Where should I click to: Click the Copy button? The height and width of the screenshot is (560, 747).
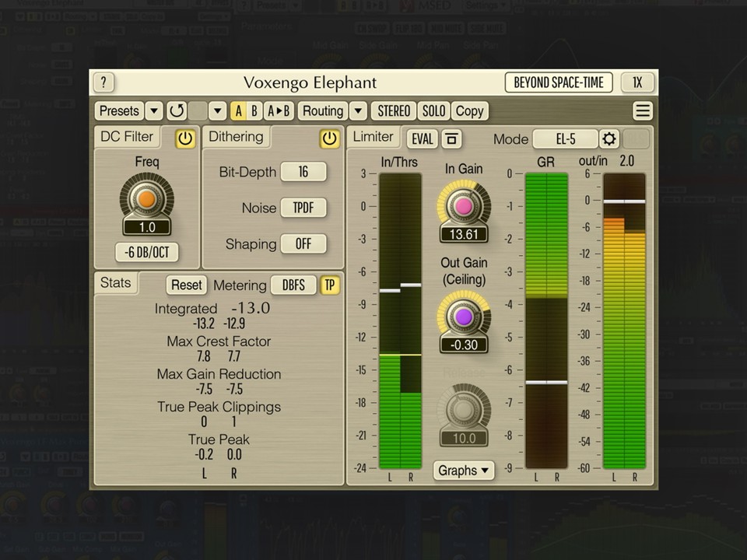[x=469, y=111]
